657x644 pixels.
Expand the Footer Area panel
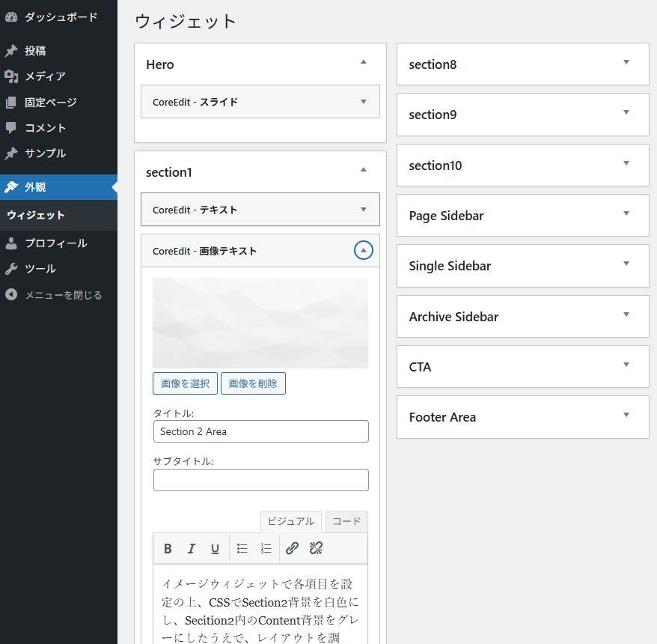tap(626, 416)
